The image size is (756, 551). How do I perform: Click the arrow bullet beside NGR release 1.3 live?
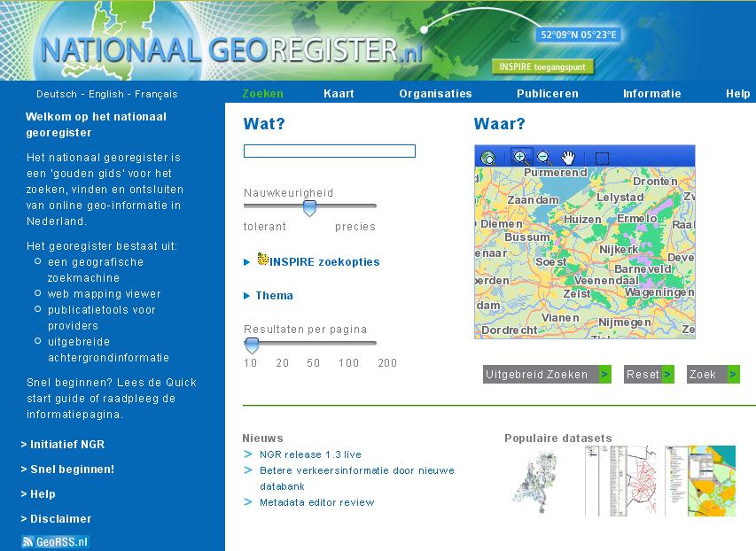pos(248,454)
